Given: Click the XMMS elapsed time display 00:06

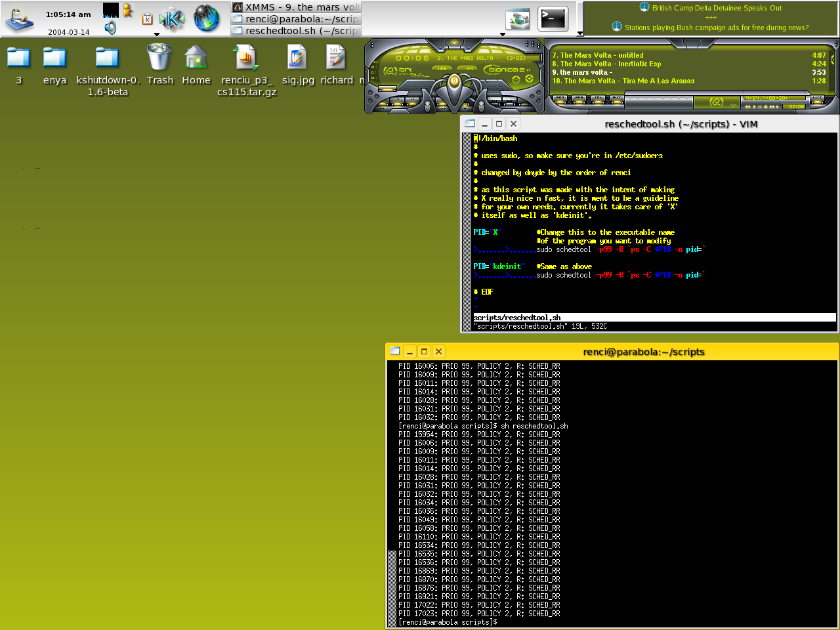Looking at the screenshot, I should click(412, 58).
